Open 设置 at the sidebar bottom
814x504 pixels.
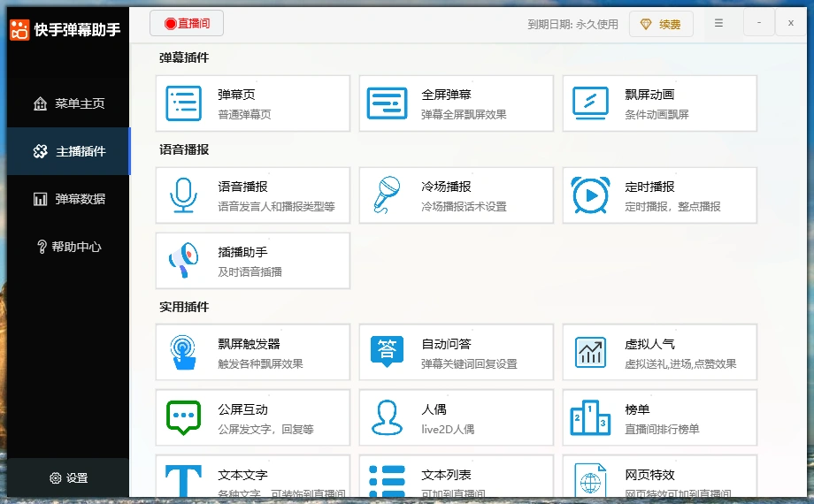pos(69,477)
